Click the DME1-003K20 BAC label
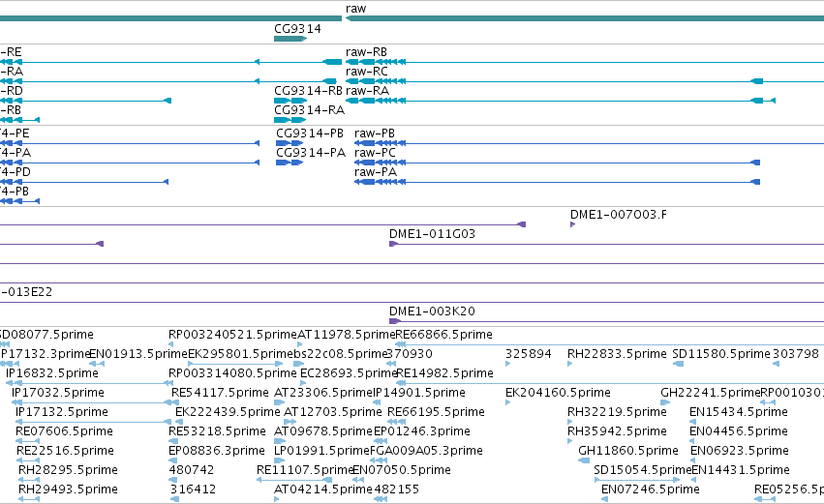This screenshot has height=504, width=824. pos(432,311)
